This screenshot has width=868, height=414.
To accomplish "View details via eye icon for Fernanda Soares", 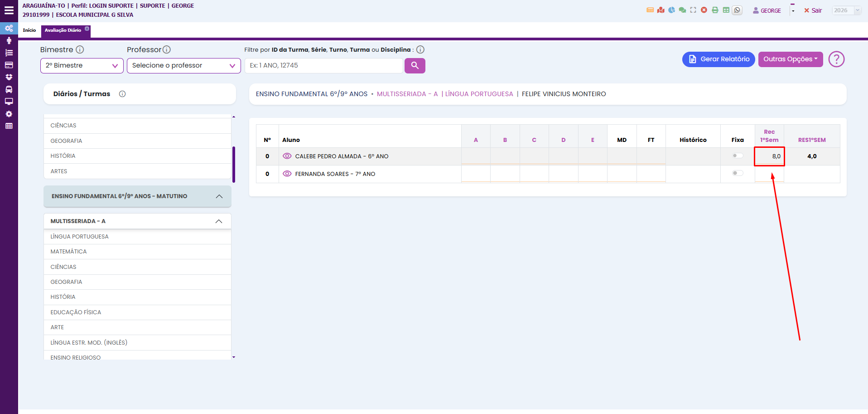I will coord(287,174).
